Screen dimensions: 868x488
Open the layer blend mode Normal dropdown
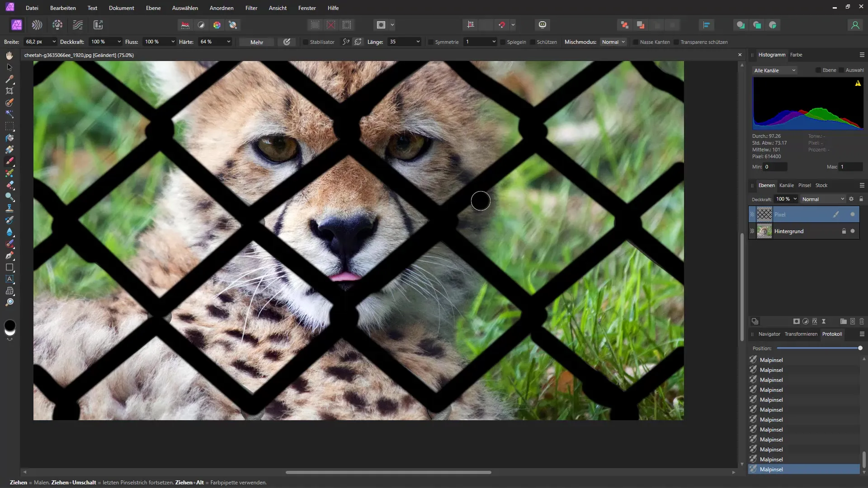[823, 199]
